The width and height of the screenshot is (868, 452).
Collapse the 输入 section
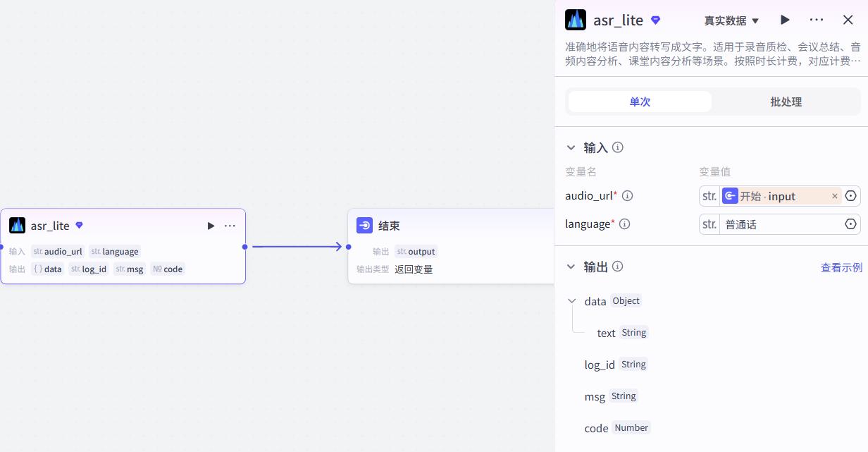coord(571,147)
